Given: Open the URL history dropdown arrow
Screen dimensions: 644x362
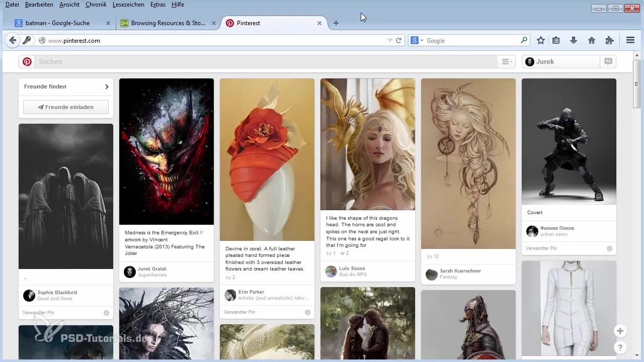Looking at the screenshot, I should pos(390,40).
